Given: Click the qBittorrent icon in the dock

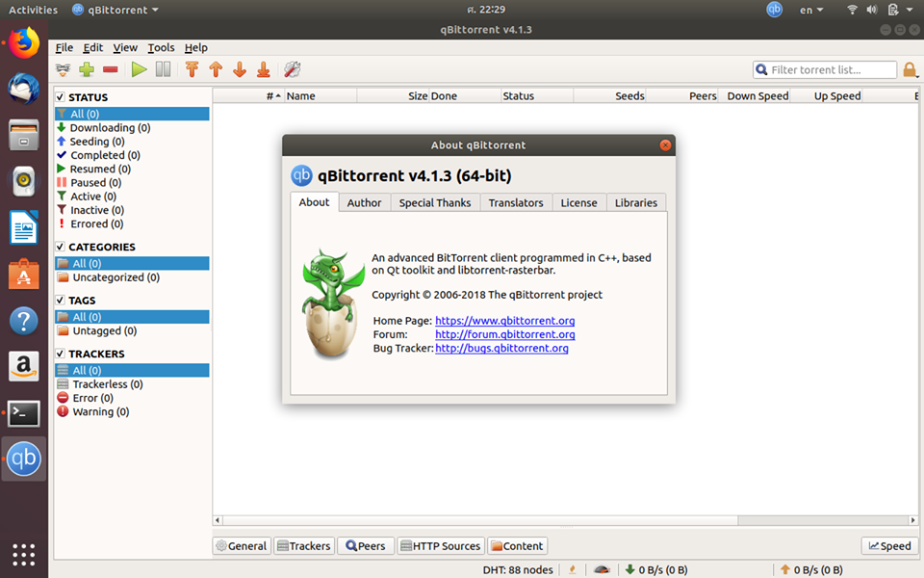Looking at the screenshot, I should pos(23,459).
